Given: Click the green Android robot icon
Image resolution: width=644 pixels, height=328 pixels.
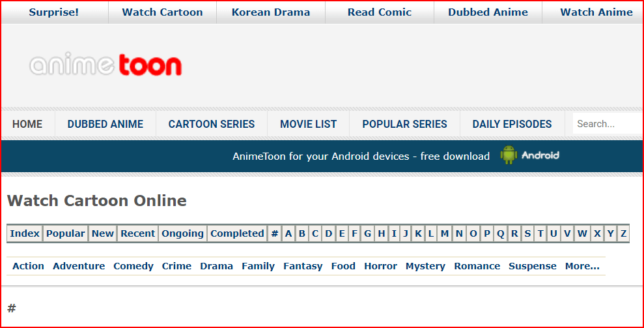Looking at the screenshot, I should pos(509,155).
